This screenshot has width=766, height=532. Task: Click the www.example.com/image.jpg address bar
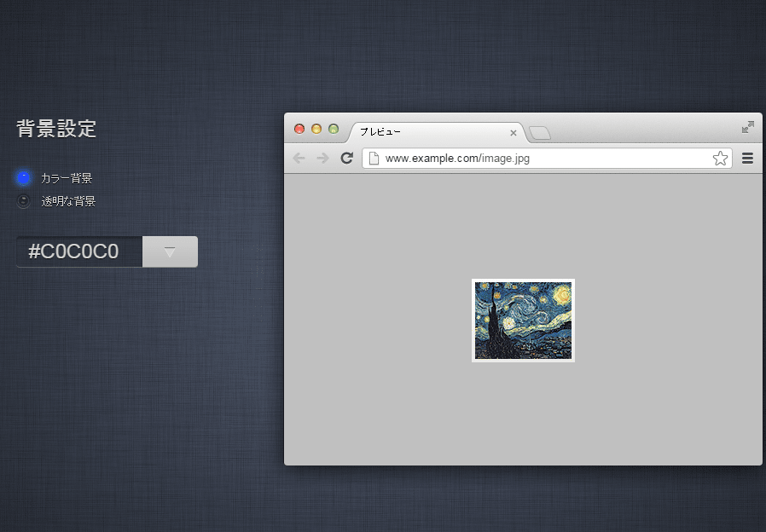pyautogui.click(x=547, y=158)
